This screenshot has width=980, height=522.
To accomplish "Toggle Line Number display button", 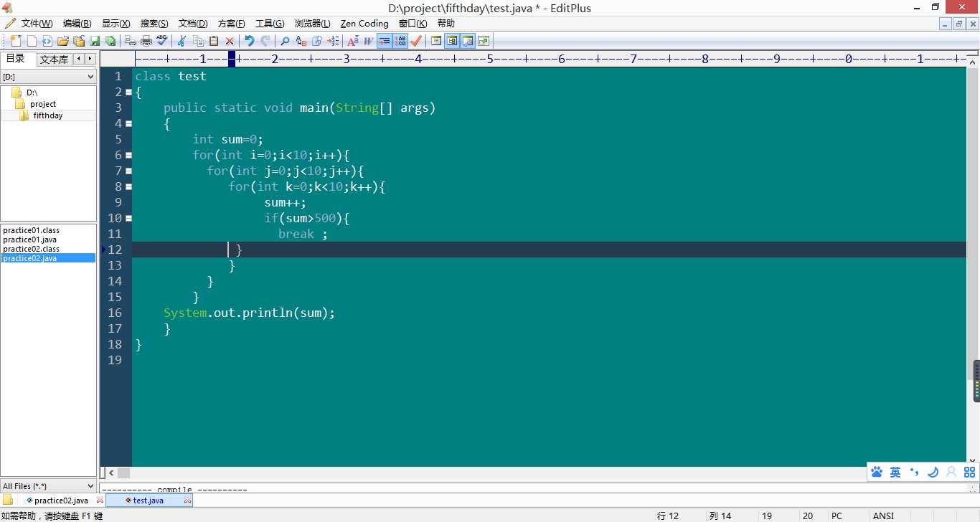I will point(400,41).
